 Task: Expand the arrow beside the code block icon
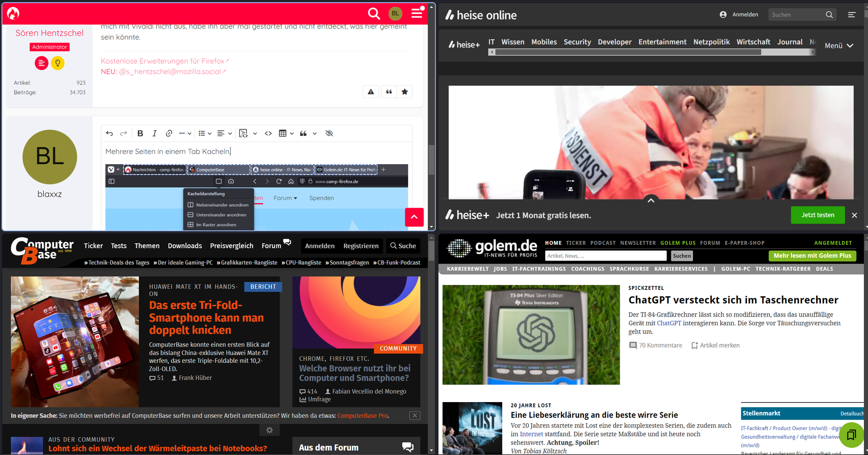tap(255, 133)
